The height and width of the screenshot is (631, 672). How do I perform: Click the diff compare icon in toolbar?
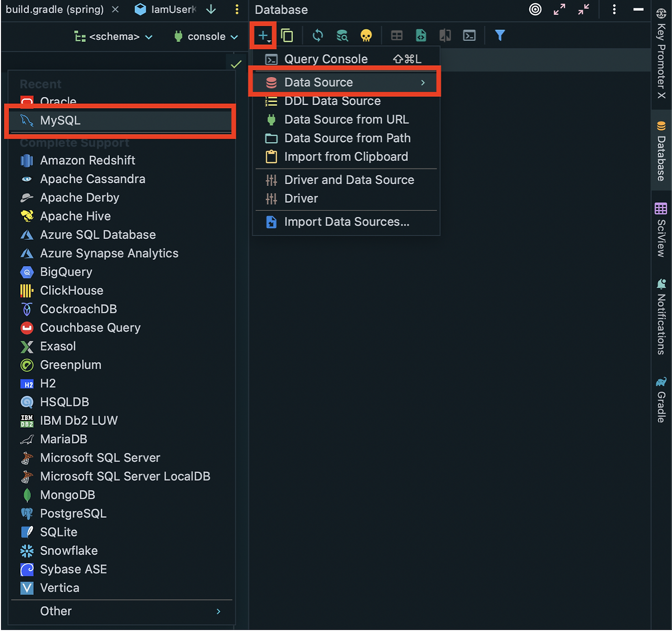tap(445, 36)
